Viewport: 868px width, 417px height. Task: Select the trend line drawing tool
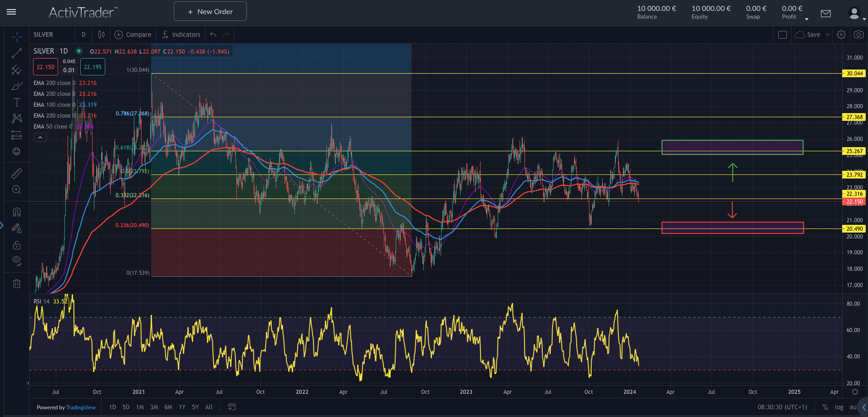click(x=17, y=53)
